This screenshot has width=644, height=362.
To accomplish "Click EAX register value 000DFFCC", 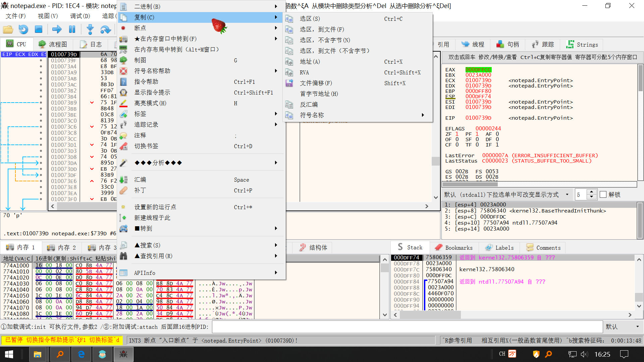I will point(478,70).
